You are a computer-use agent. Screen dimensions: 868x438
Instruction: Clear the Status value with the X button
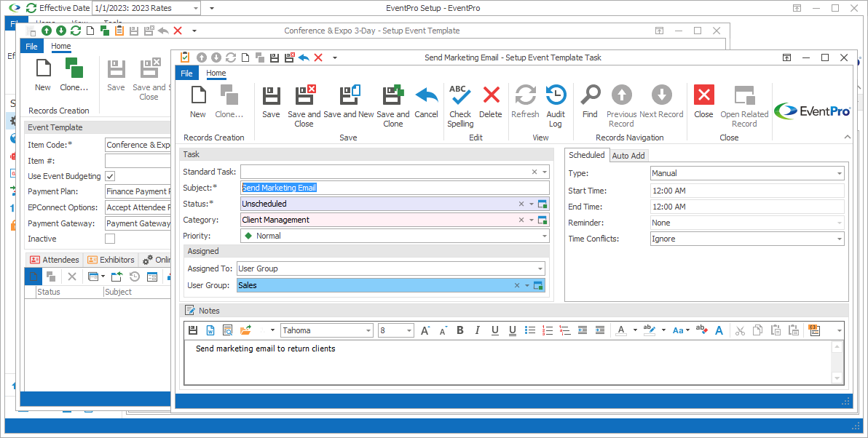[x=521, y=204]
